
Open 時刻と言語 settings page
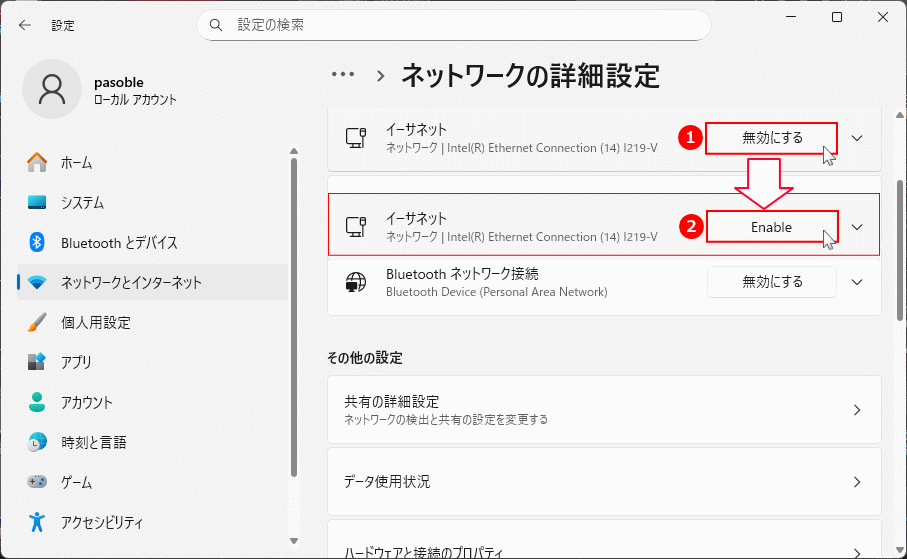153,442
